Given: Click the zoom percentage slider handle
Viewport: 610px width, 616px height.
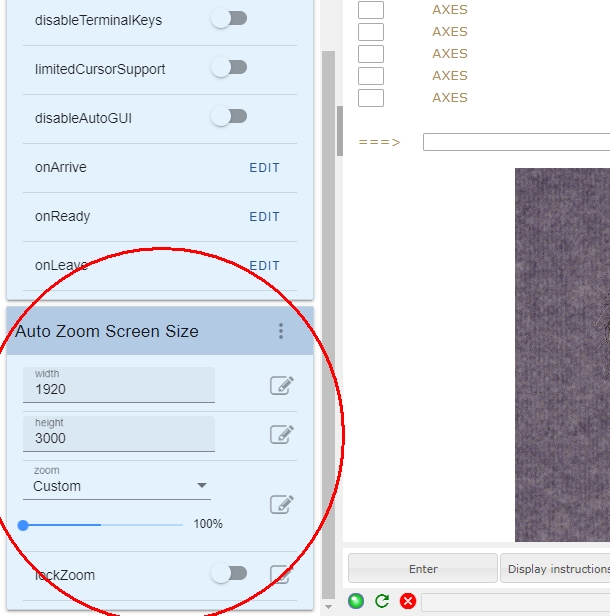Looking at the screenshot, I should coord(23,525).
